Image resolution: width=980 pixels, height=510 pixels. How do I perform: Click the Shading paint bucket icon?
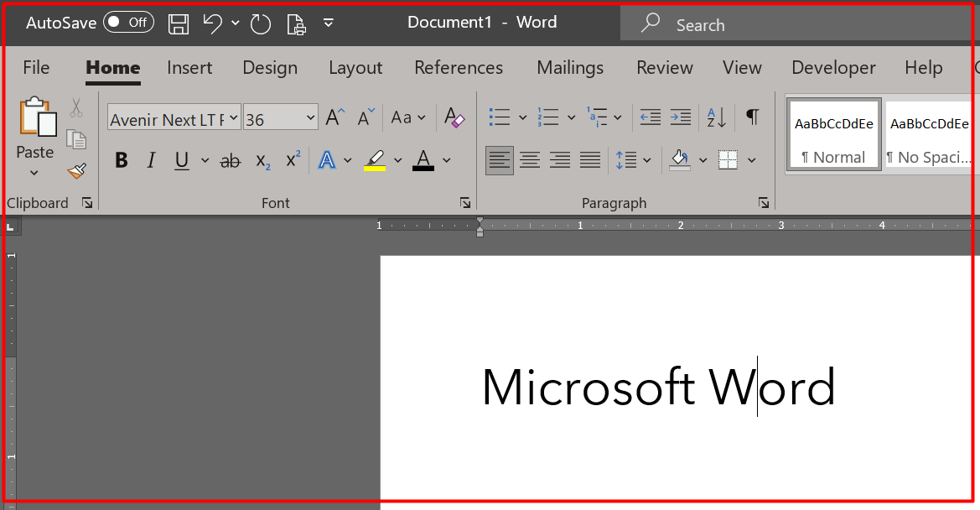[680, 160]
